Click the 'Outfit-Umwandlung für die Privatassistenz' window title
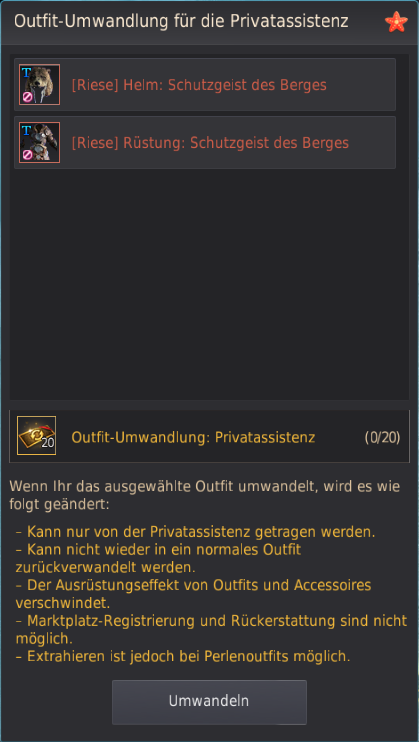Image resolution: width=419 pixels, height=742 pixels. tap(181, 21)
